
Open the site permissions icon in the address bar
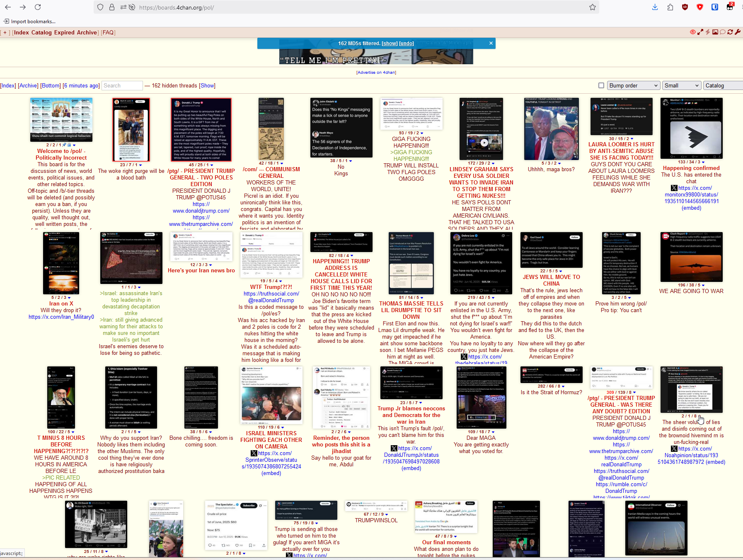point(123,7)
